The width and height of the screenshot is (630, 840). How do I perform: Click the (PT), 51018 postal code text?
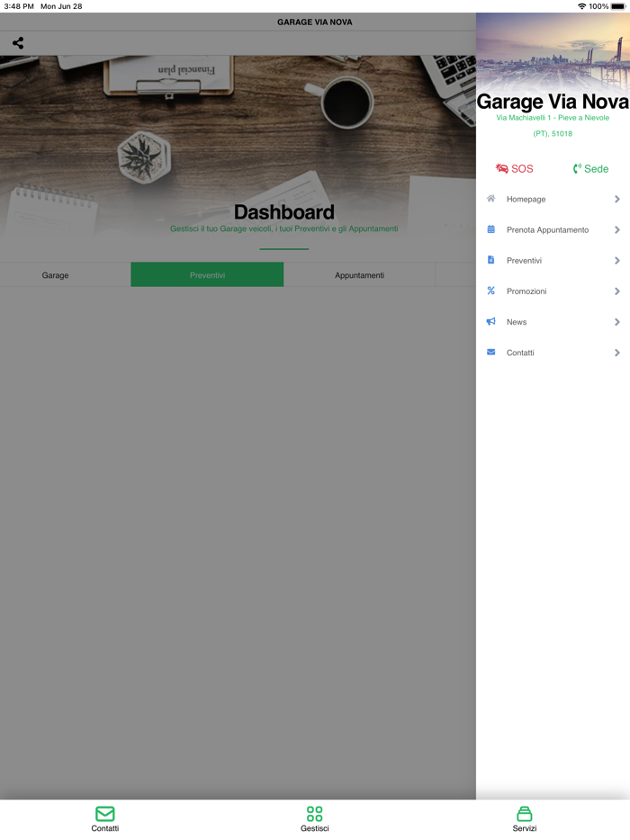[553, 133]
